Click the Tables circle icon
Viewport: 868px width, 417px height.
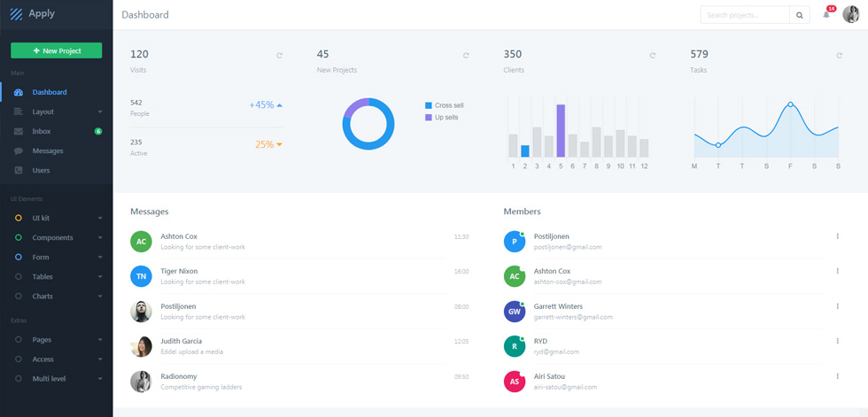(x=19, y=276)
